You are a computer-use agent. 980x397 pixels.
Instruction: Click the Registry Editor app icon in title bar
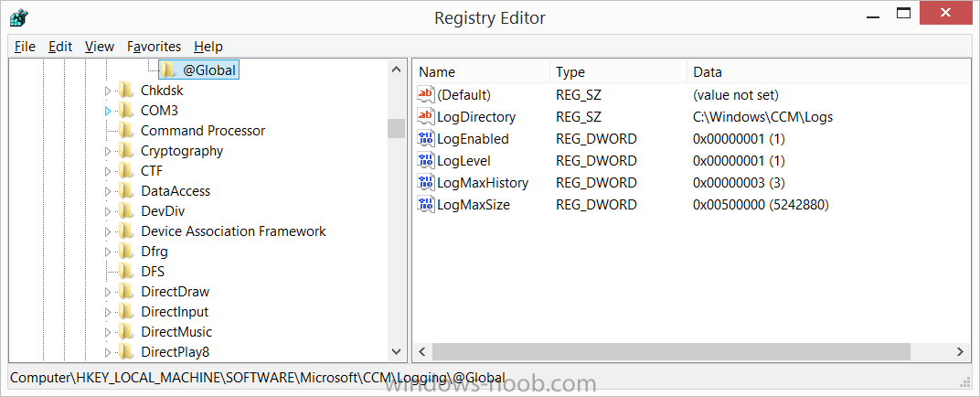point(18,16)
